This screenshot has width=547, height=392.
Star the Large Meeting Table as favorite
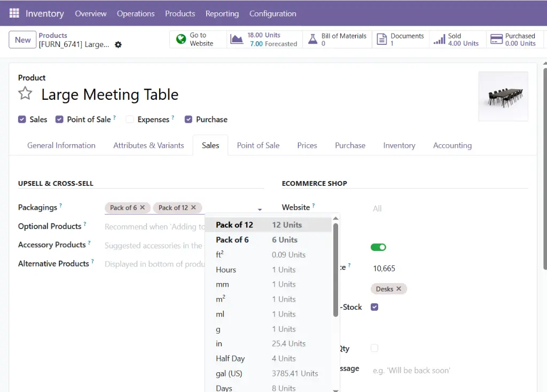click(25, 93)
